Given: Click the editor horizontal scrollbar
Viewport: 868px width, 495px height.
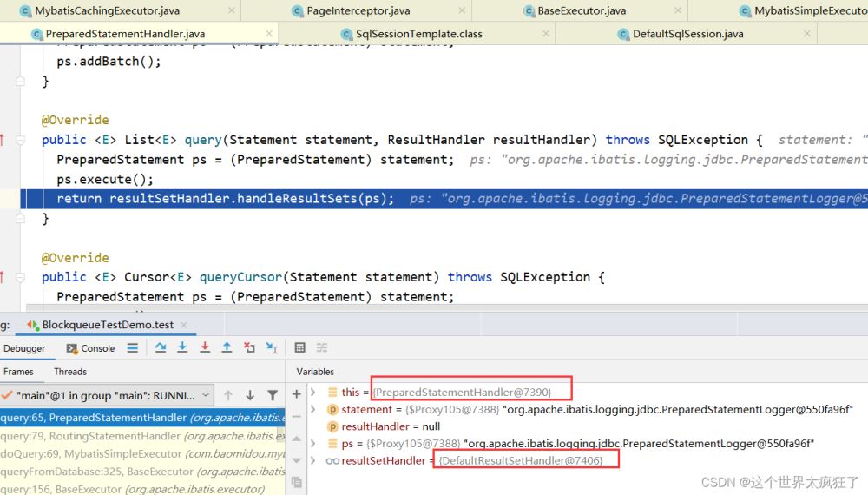Looking at the screenshot, I should [x=446, y=307].
